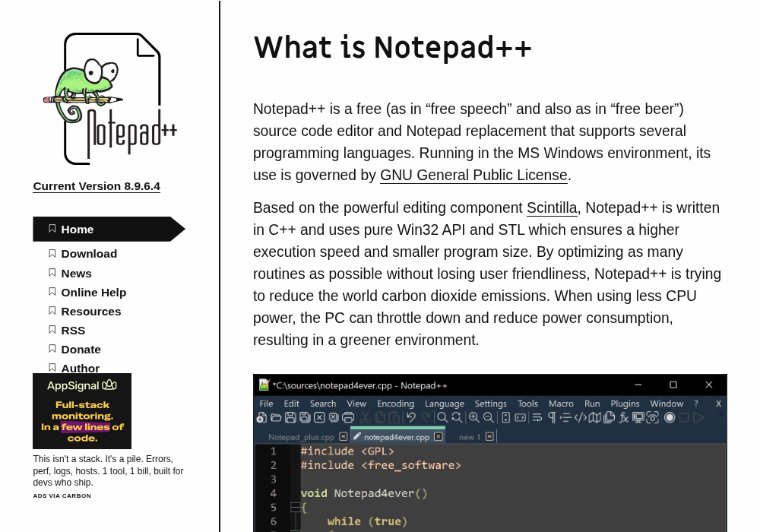Follow the GNU General Public License link
Viewport: 760px width, 532px height.
tap(473, 175)
